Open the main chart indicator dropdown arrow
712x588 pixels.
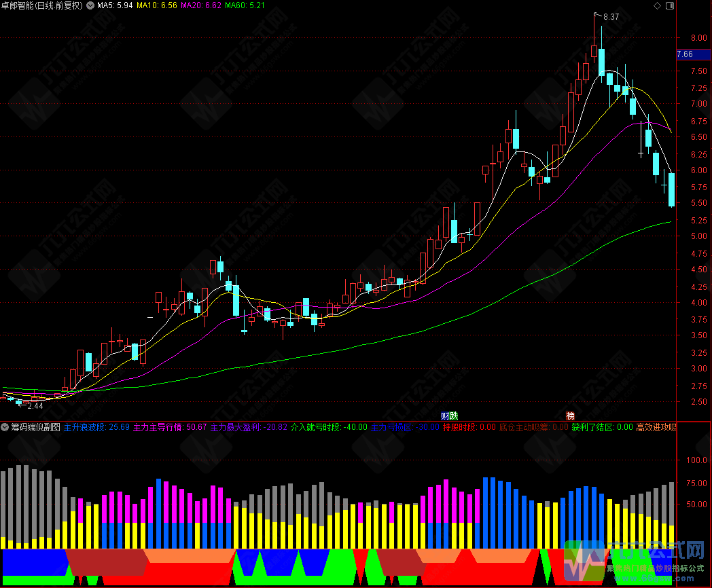point(90,5)
